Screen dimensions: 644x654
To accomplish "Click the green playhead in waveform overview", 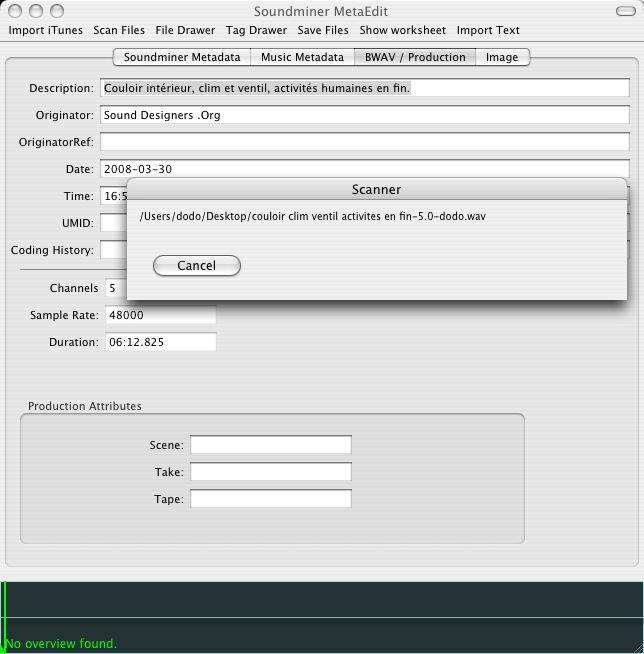I will (4, 615).
